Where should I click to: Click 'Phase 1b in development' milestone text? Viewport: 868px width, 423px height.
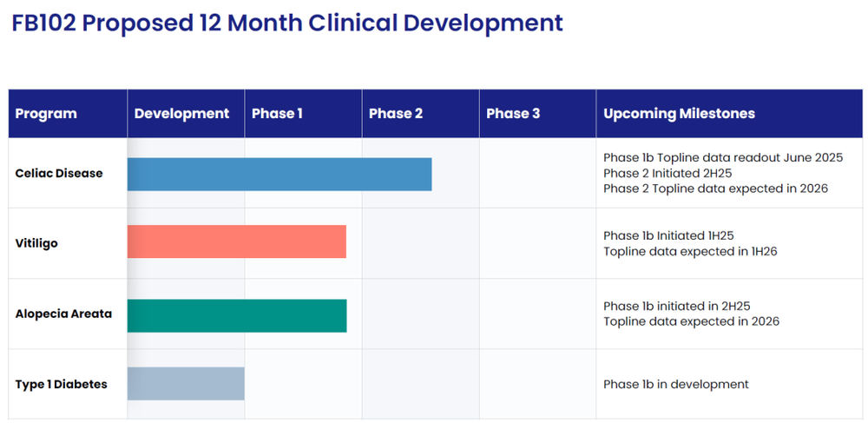pyautogui.click(x=676, y=384)
